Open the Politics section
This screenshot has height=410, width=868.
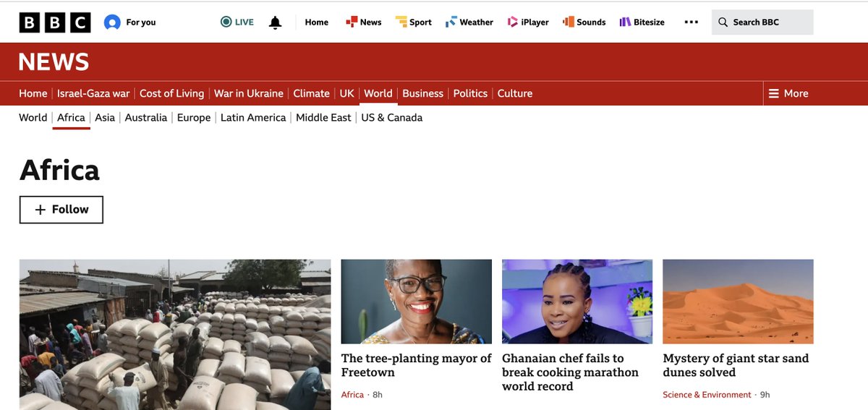470,93
